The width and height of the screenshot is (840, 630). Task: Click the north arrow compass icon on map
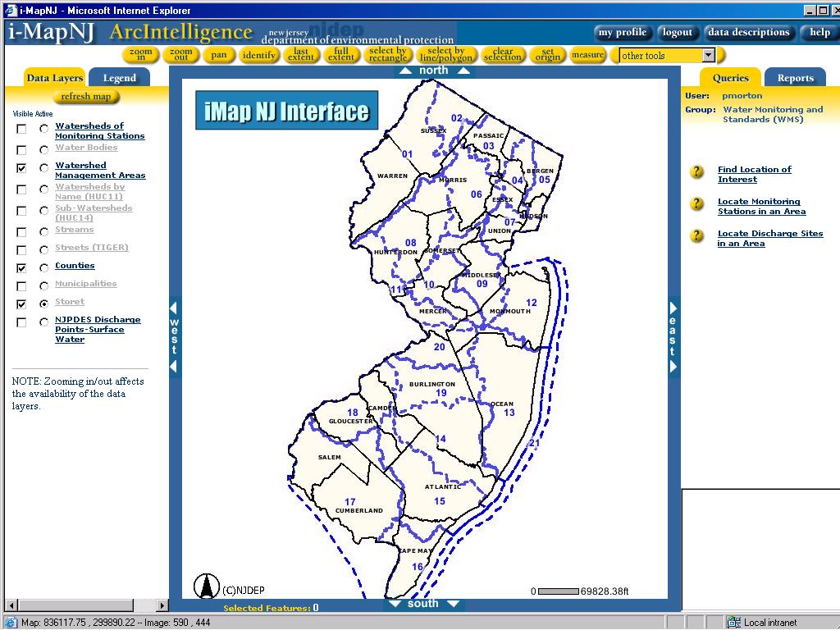click(206, 586)
